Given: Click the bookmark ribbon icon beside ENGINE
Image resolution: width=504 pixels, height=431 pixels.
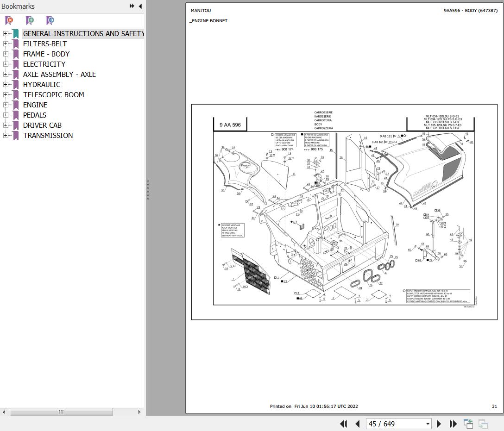Looking at the screenshot, I should pos(16,105).
